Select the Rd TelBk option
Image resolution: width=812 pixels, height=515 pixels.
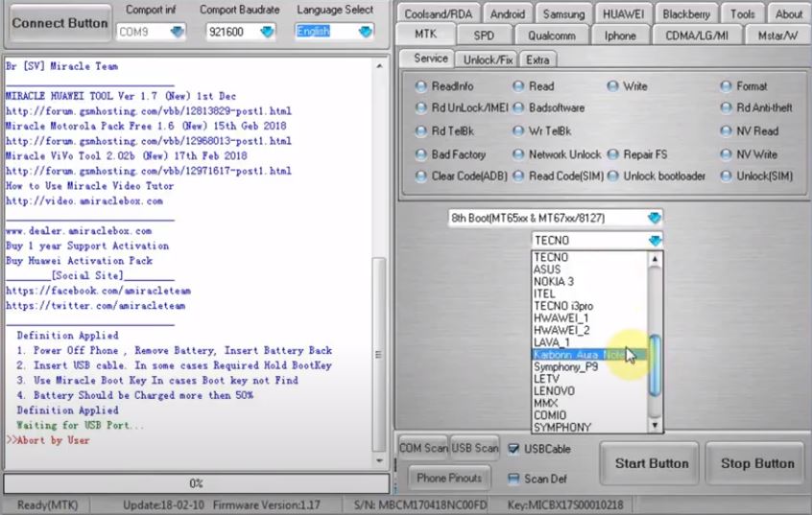pyautogui.click(x=421, y=131)
